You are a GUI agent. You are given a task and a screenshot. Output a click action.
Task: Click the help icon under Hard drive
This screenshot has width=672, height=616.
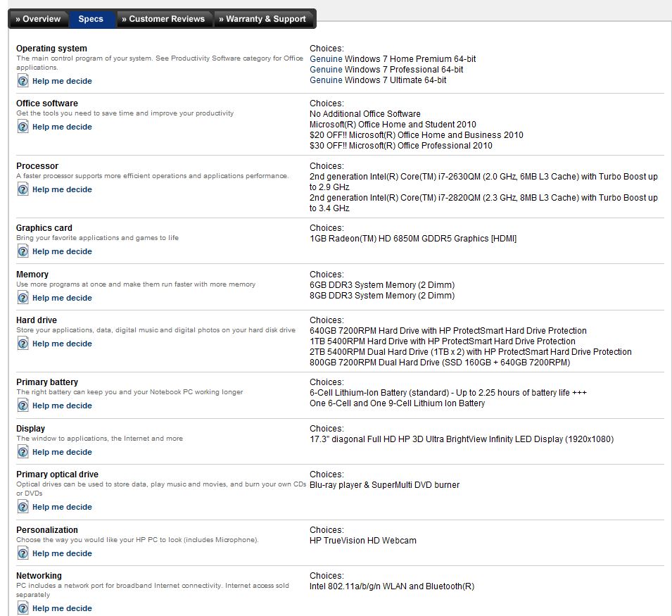[x=23, y=344]
